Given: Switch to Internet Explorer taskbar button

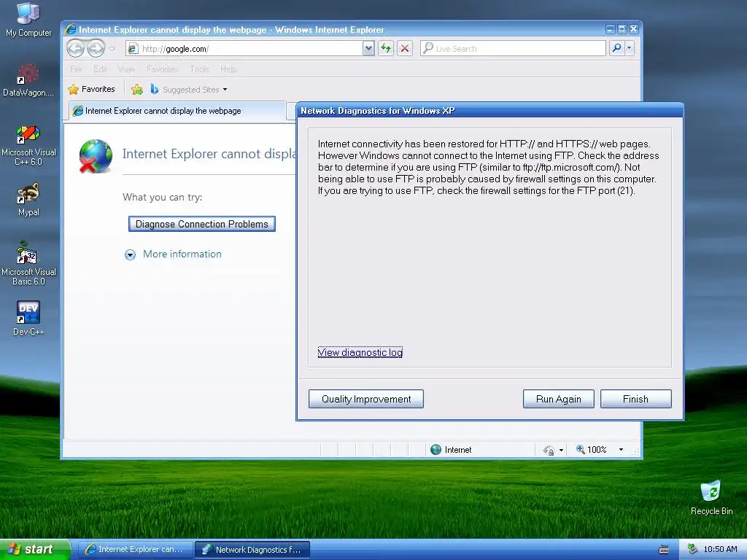Looking at the screenshot, I should click(135, 550).
